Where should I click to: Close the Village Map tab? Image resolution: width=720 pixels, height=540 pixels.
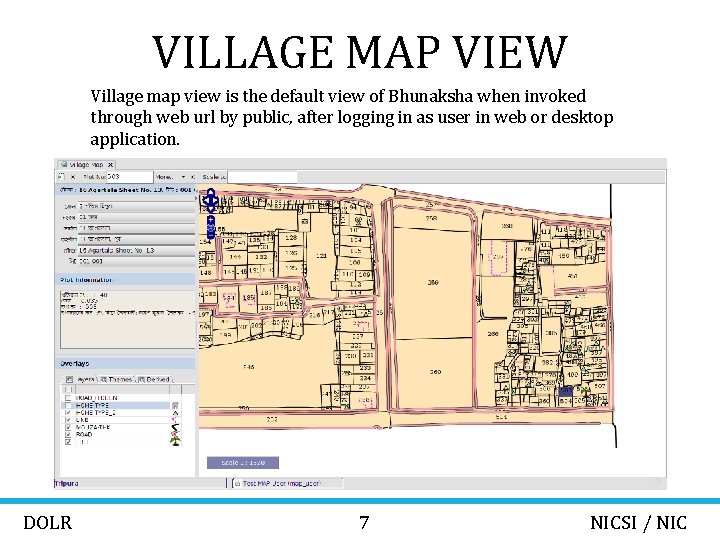[110, 164]
